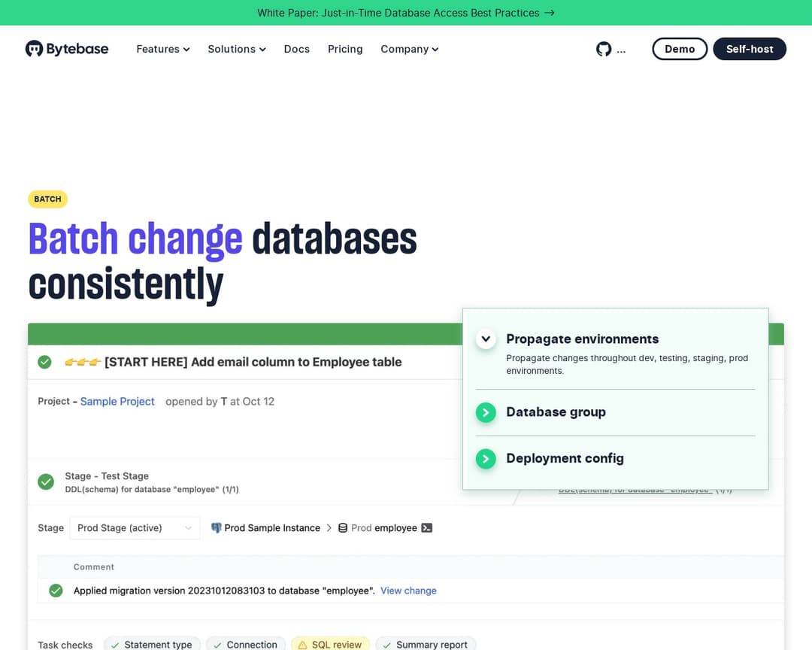
Task: Click the Test Stage green check icon
Action: click(x=46, y=481)
